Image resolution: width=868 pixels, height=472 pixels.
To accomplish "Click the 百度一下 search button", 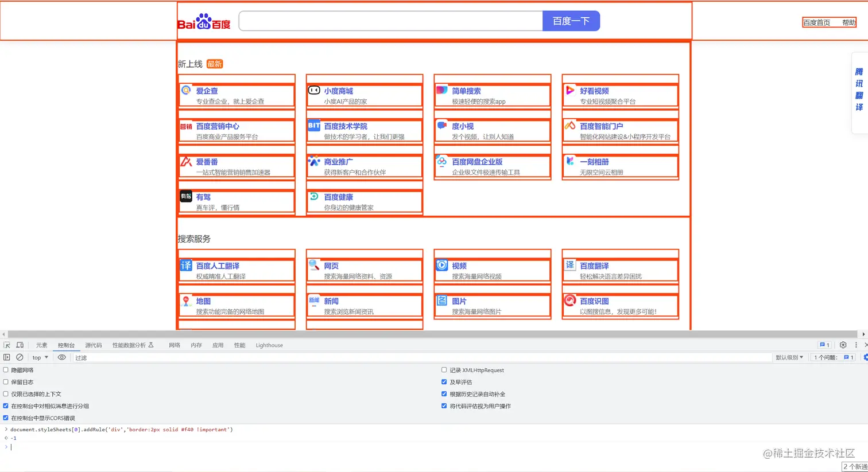I will tap(571, 21).
